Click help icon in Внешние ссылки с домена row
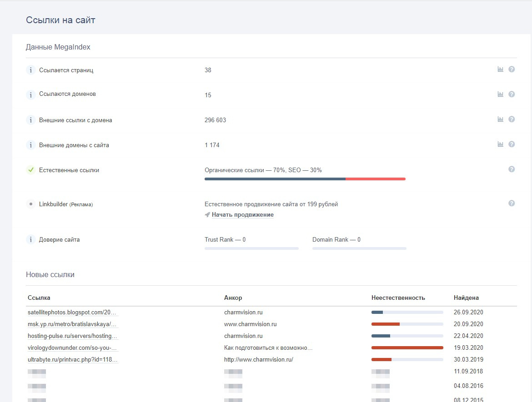 [512, 119]
